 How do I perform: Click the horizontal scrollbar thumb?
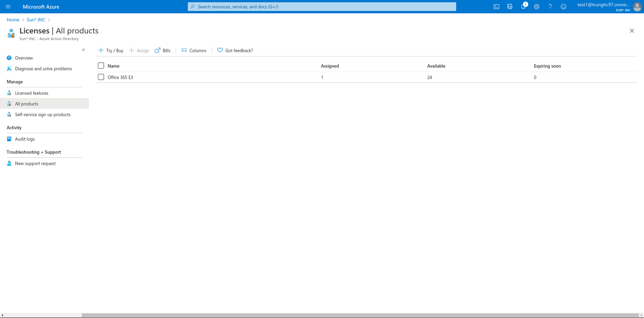pos(360,315)
